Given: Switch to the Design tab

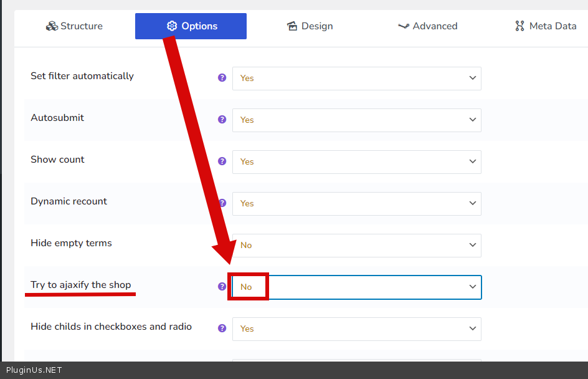Looking at the screenshot, I should point(310,26).
